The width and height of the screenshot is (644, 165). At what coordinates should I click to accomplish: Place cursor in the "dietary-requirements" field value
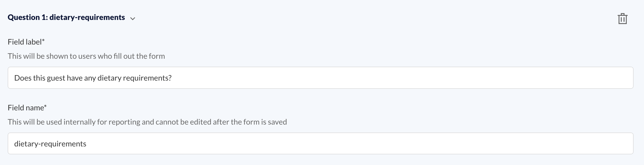pos(50,144)
